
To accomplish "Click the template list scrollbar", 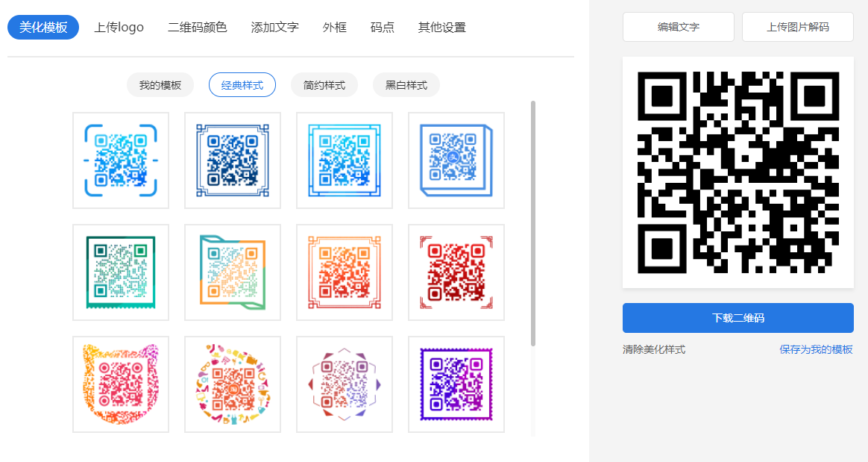I will (533, 223).
